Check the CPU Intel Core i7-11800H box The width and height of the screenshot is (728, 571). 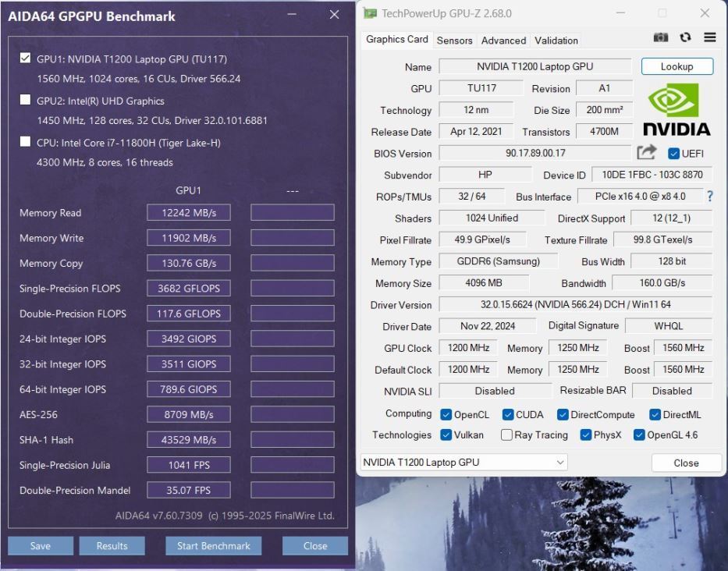[26, 142]
